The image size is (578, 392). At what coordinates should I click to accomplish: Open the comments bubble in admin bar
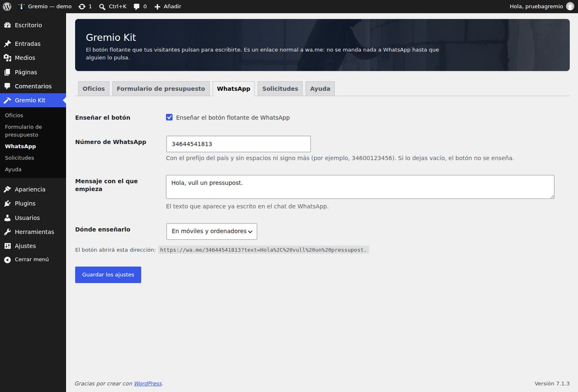(137, 7)
